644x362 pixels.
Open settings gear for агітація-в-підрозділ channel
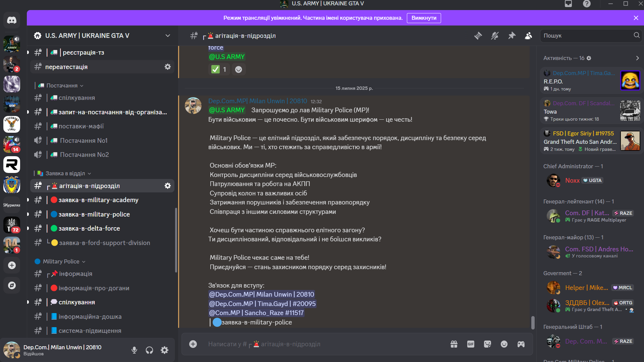click(168, 186)
